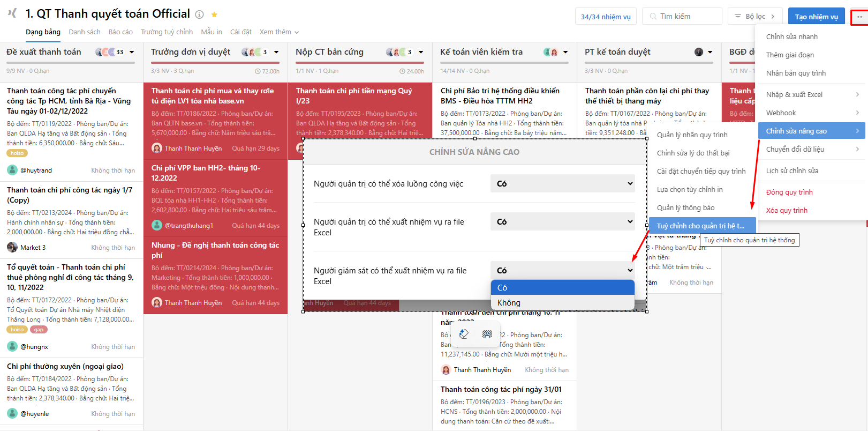Click the @hungnx assignee avatar
The image size is (868, 431).
(x=12, y=346)
